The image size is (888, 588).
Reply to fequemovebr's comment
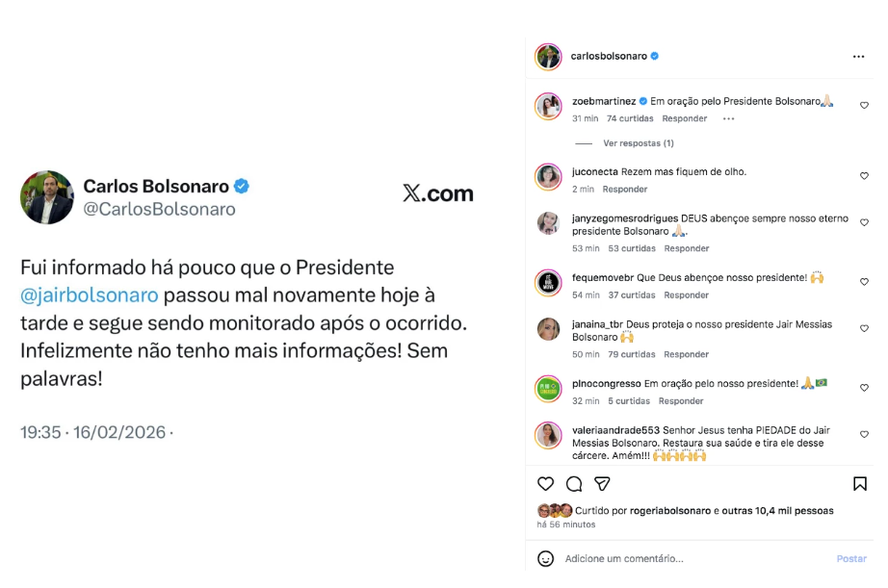point(686,295)
